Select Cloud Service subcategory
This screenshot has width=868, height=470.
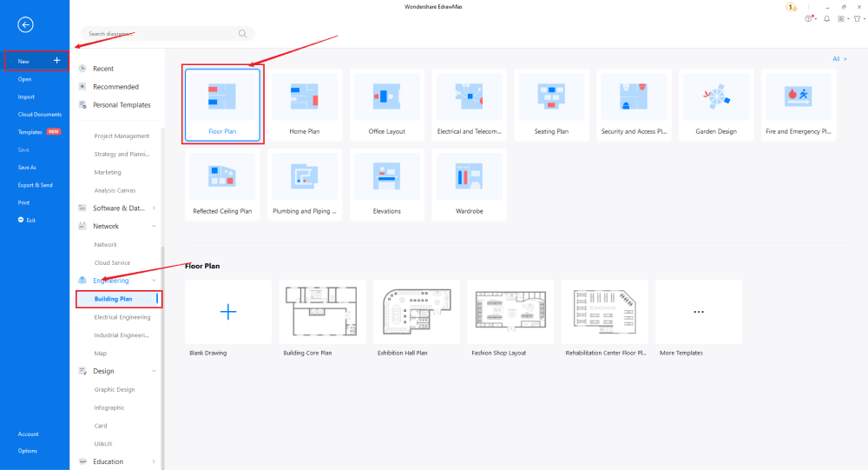[x=112, y=262]
